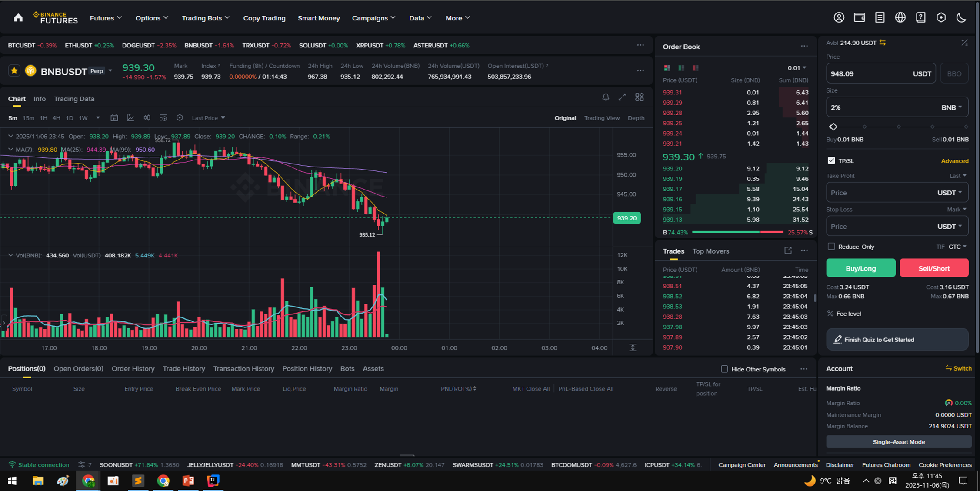
Task: Open the 0.01 order book precision dropdown
Action: 797,68
